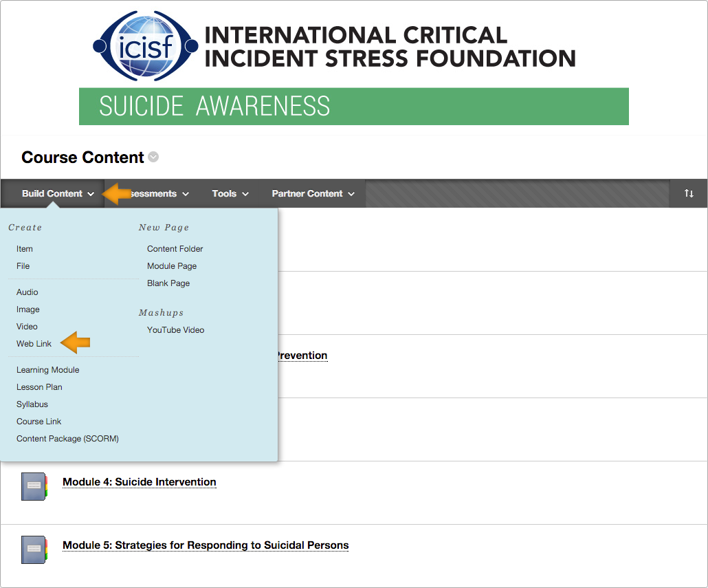Choose YouTube Video under Mashups
Screen dimensions: 708x588
[176, 330]
